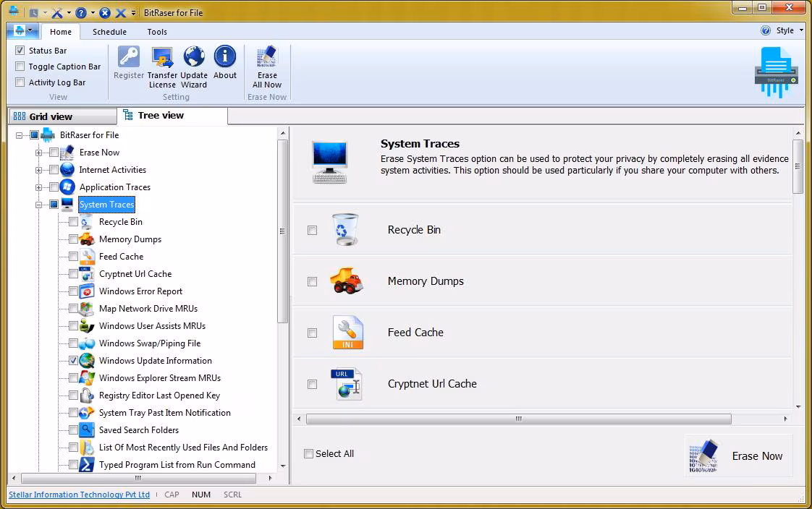Screen dimensions: 812x509
Task: Click right panel horizontal scrollbar thumb
Action: [518, 419]
